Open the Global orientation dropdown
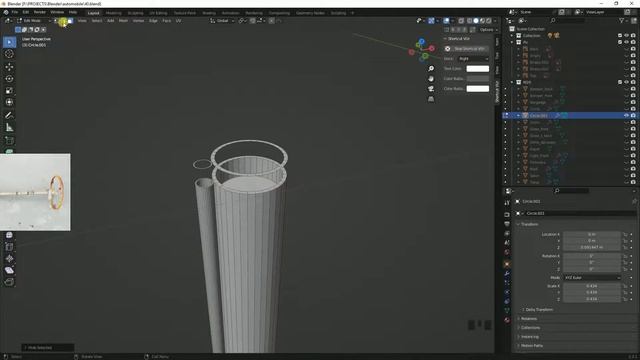This screenshot has height=360, width=640. pos(222,20)
